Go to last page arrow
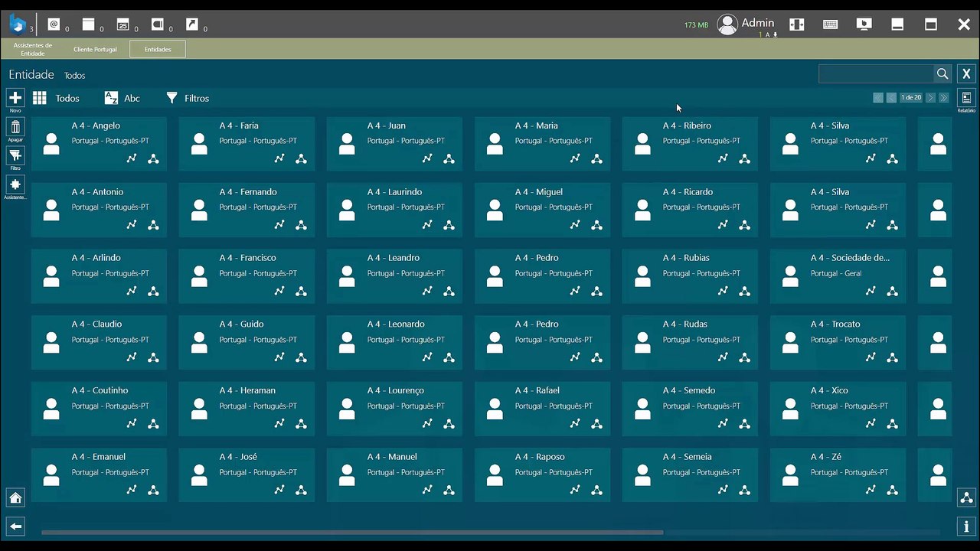The width and height of the screenshot is (980, 551). click(944, 98)
